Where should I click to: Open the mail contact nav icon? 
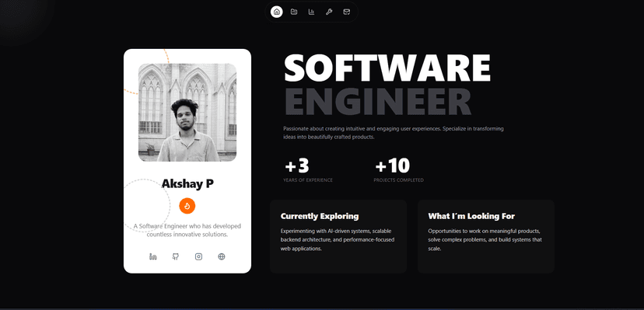pos(347,12)
